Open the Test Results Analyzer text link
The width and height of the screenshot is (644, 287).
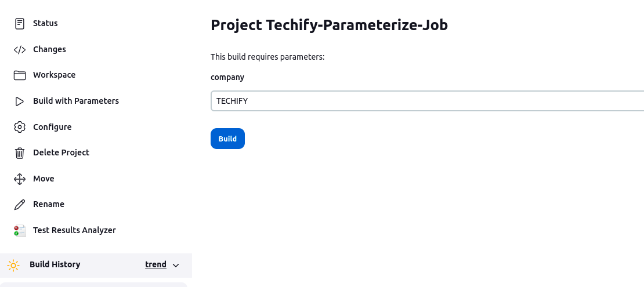coord(74,230)
